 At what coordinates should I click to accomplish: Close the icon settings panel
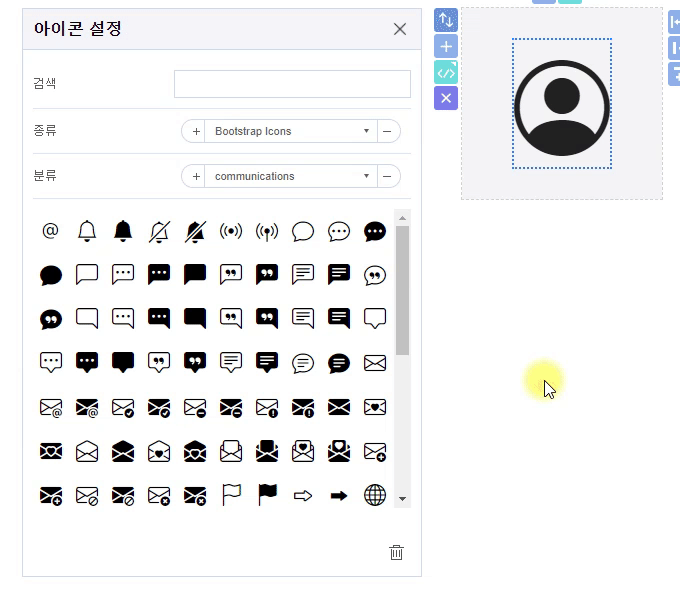(x=400, y=29)
